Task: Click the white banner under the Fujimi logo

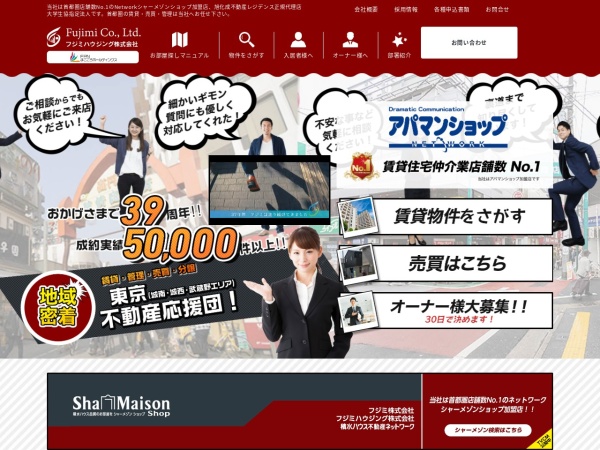Action: [x=93, y=57]
